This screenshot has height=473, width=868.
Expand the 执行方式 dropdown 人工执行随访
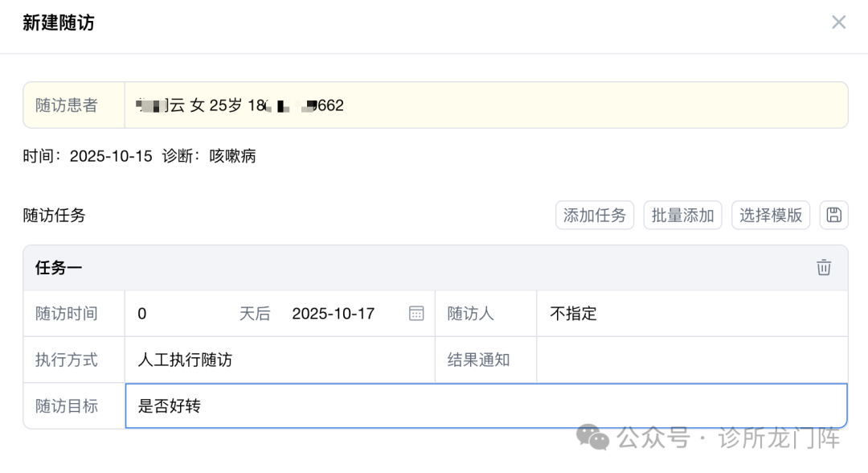[x=280, y=360]
